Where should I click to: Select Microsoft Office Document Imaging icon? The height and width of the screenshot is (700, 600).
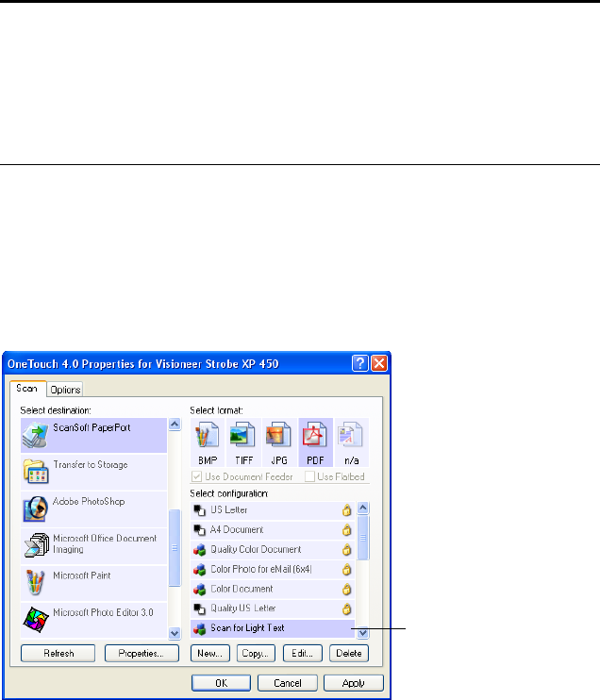tap(37, 544)
